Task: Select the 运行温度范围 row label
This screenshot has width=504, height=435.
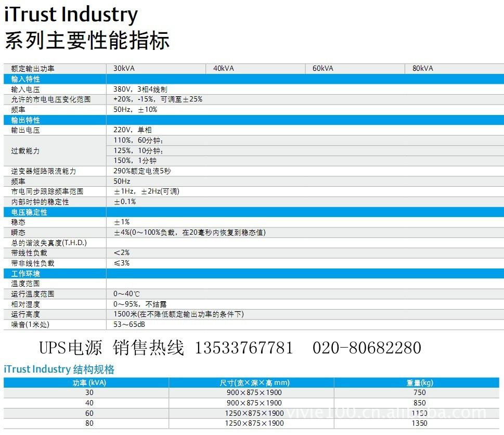Action: point(32,294)
